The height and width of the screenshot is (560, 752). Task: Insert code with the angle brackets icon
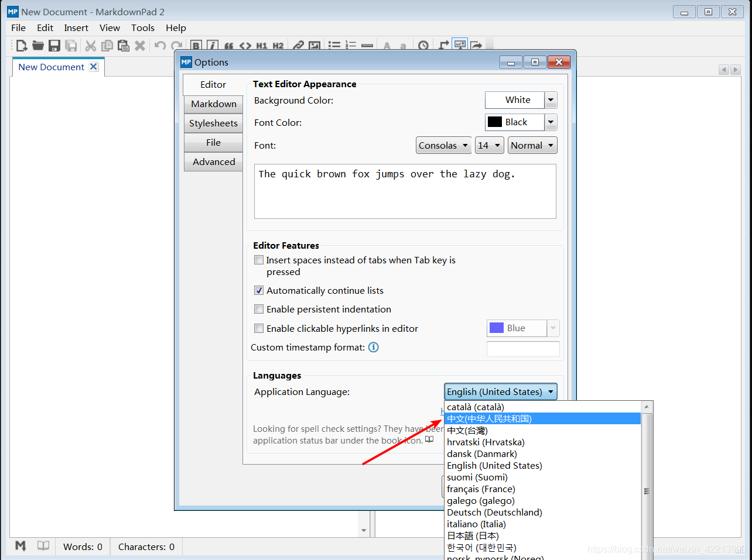[245, 46]
